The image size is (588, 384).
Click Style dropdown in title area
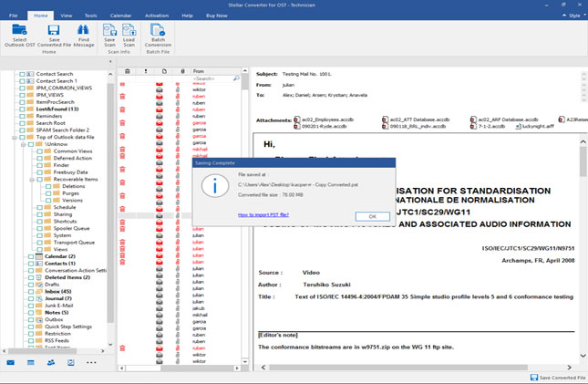(x=577, y=16)
